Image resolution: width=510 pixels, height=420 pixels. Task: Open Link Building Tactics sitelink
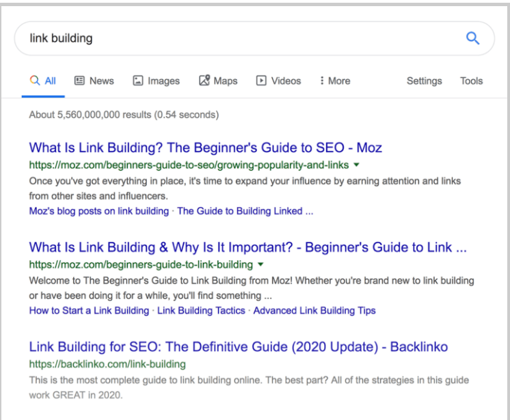click(201, 311)
